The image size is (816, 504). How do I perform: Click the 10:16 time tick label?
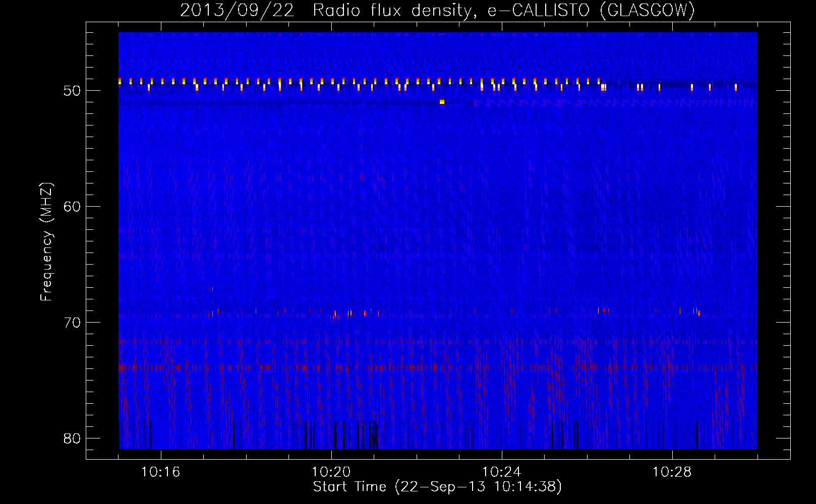[160, 472]
